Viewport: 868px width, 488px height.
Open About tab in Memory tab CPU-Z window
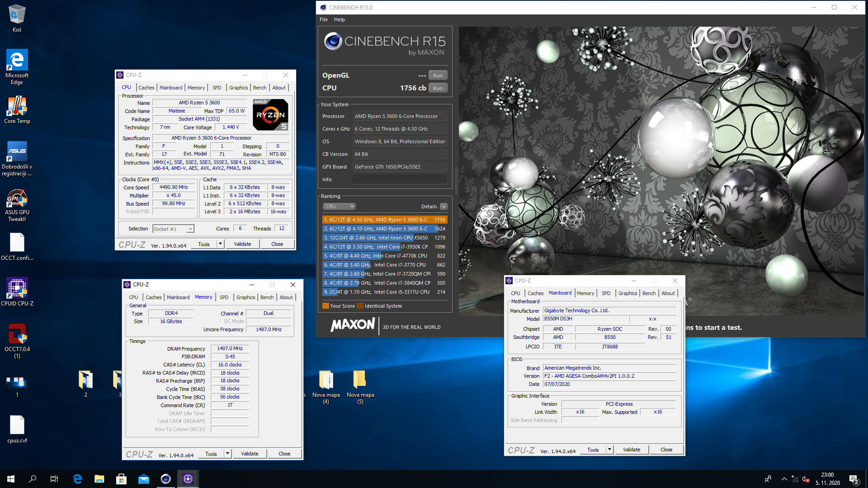pos(286,297)
